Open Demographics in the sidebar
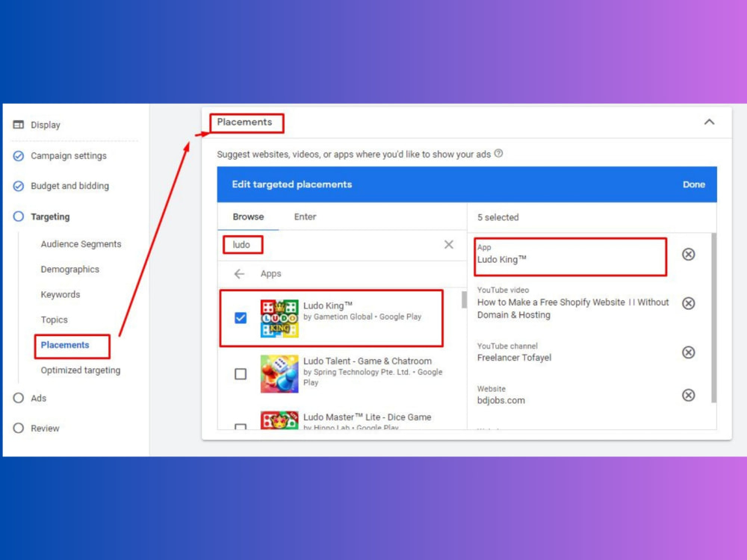The height and width of the screenshot is (560, 747). [x=70, y=269]
